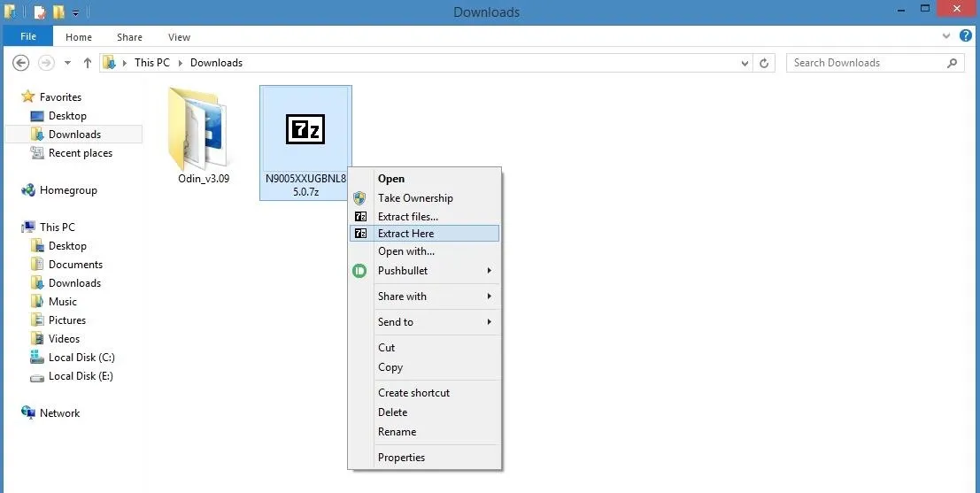980x493 pixels.
Task: Click the 7-Zip icon beside Extract Here
Action: [x=360, y=234]
